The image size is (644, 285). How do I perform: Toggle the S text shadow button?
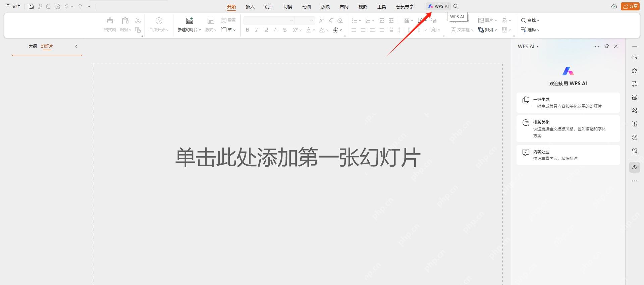[285, 30]
